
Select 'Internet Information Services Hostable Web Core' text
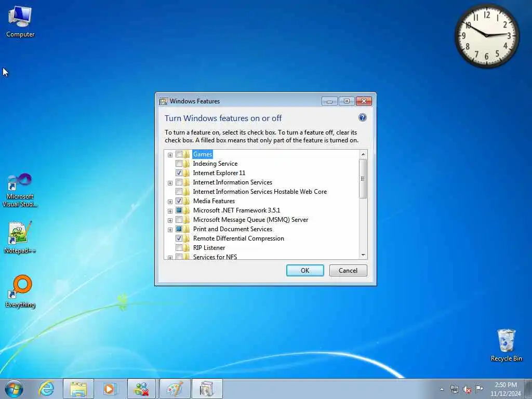(x=260, y=192)
